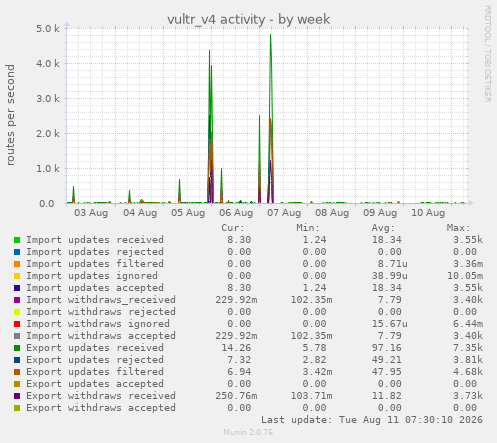
Task: Click the '4.0 k' y-axis label
Action: [x=48, y=63]
